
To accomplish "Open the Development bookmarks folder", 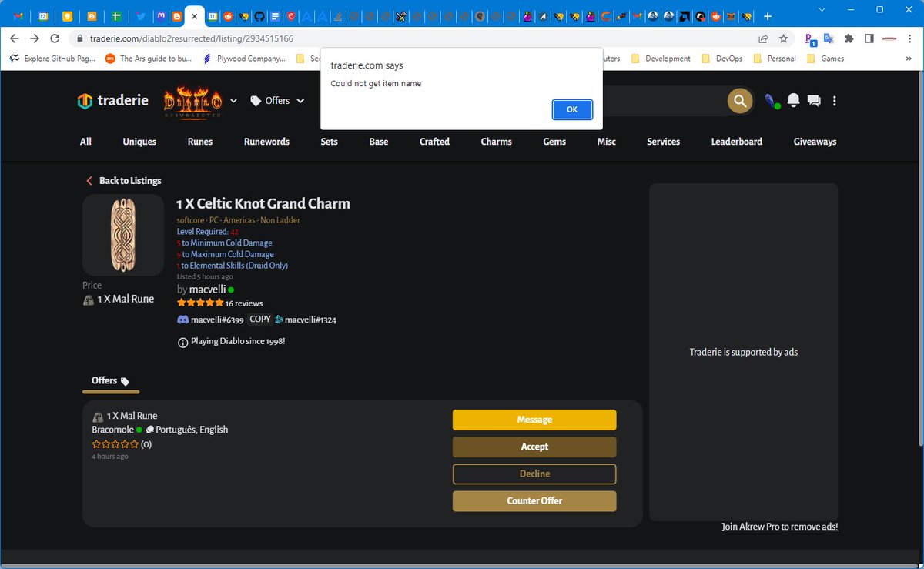I will pyautogui.click(x=661, y=59).
